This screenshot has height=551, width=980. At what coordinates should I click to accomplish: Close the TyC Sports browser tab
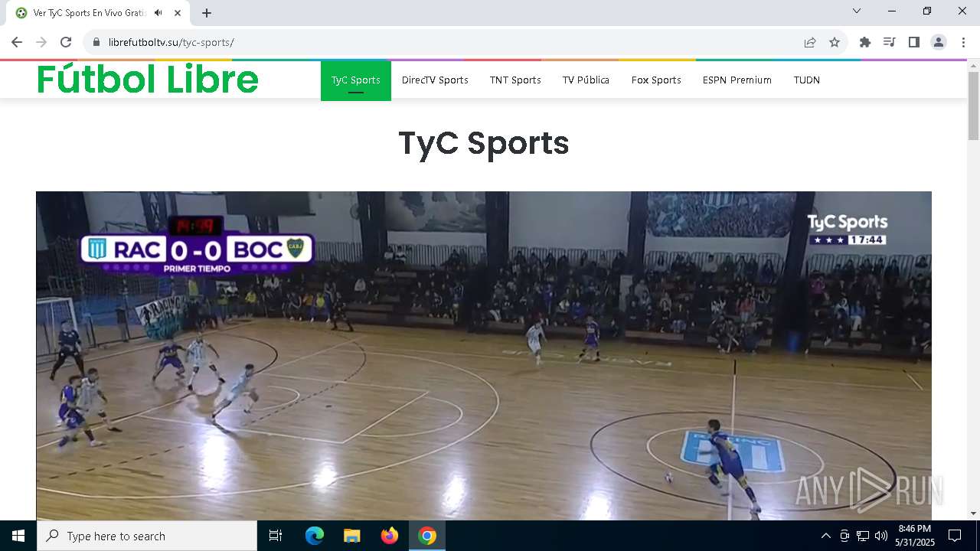[x=178, y=13]
